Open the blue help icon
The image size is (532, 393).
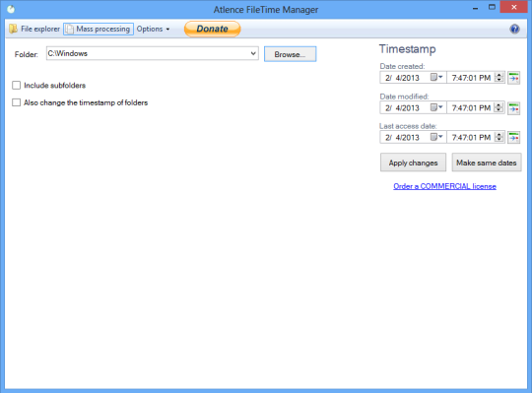click(514, 29)
